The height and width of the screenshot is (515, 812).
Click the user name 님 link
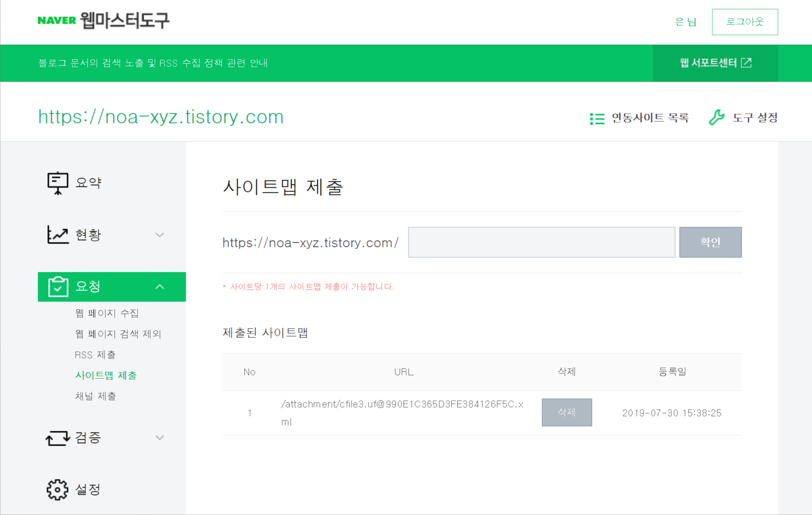click(x=685, y=22)
